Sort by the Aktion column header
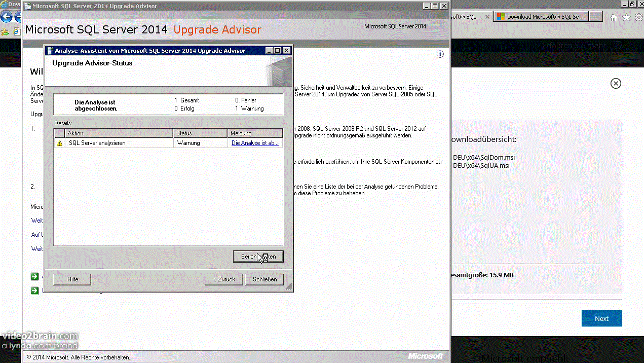This screenshot has height=363, width=644. coord(119,133)
